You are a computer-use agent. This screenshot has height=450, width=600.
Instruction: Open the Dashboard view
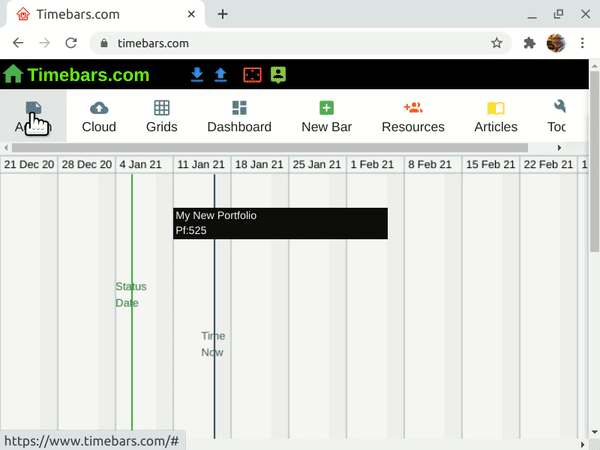pyautogui.click(x=239, y=116)
